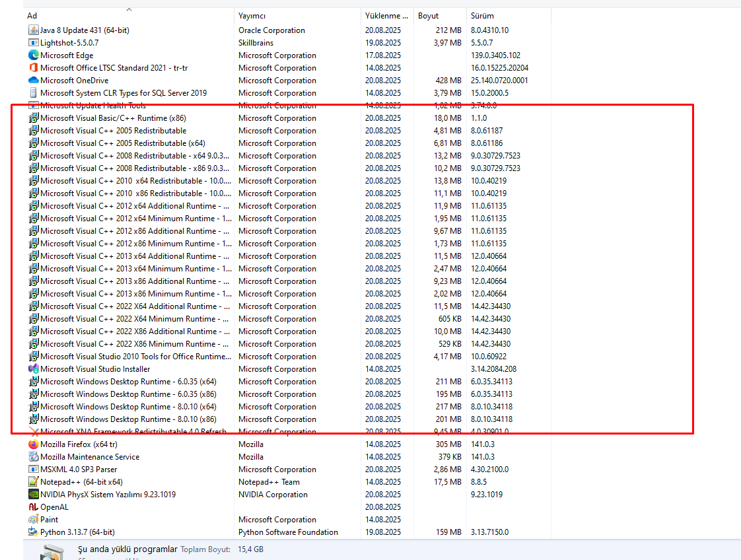
Task: Click the Yüklenme date column header
Action: [382, 16]
